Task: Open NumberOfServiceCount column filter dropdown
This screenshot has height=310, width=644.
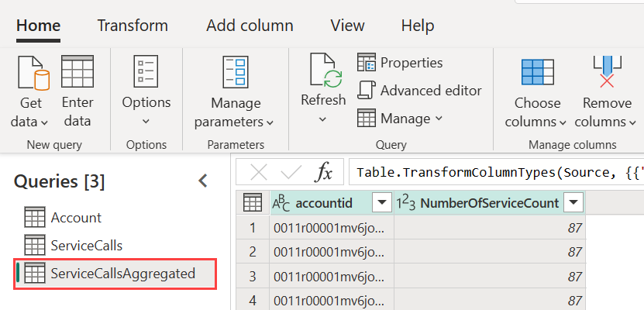Action: click(573, 203)
